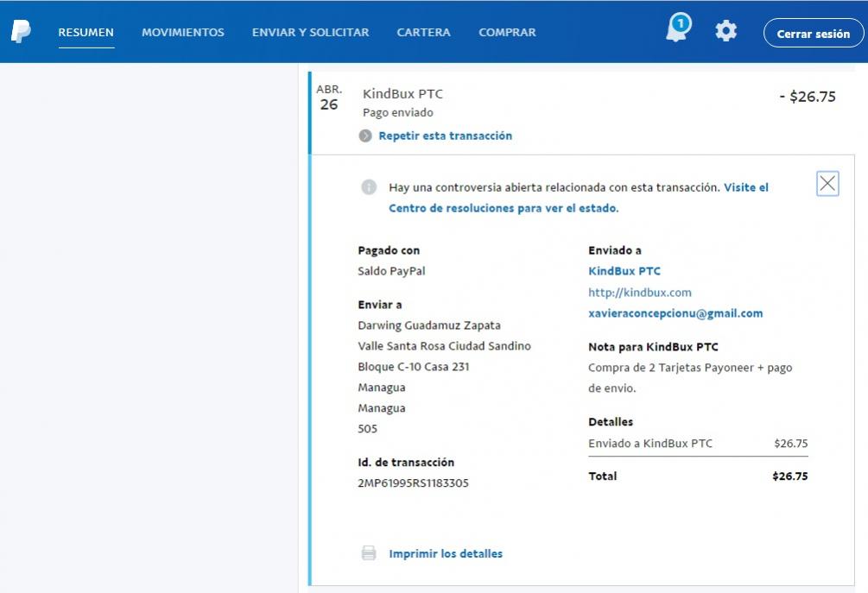Click Repetir esta transacción link
This screenshot has width=868, height=593.
(445, 136)
